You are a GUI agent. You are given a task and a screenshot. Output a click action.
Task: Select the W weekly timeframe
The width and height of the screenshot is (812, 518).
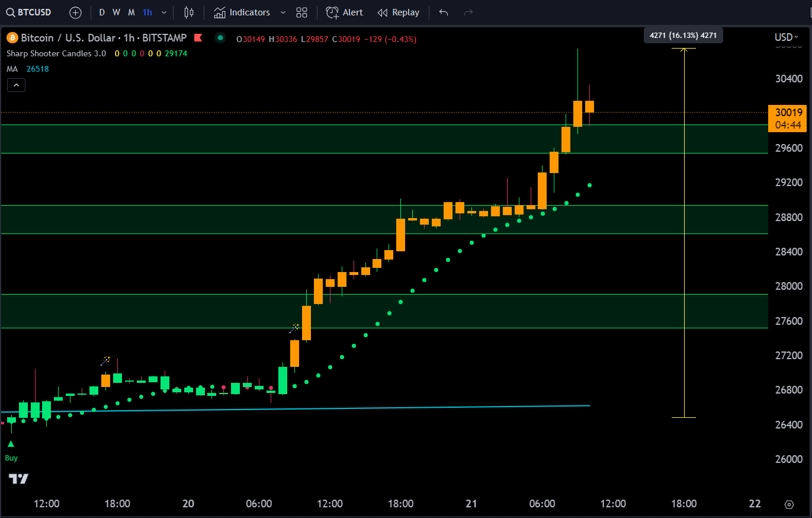116,12
